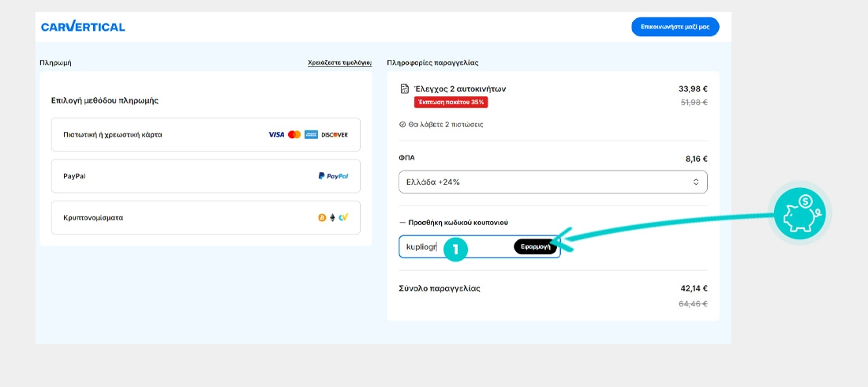Open the Χρειάζεστε τιμολόγιο link

[339, 62]
